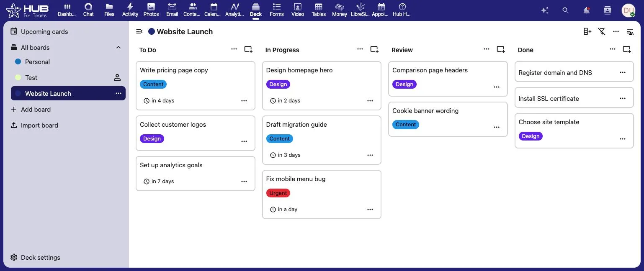Image resolution: width=644 pixels, height=271 pixels.
Task: Add a card to the Done list
Action: click(627, 49)
